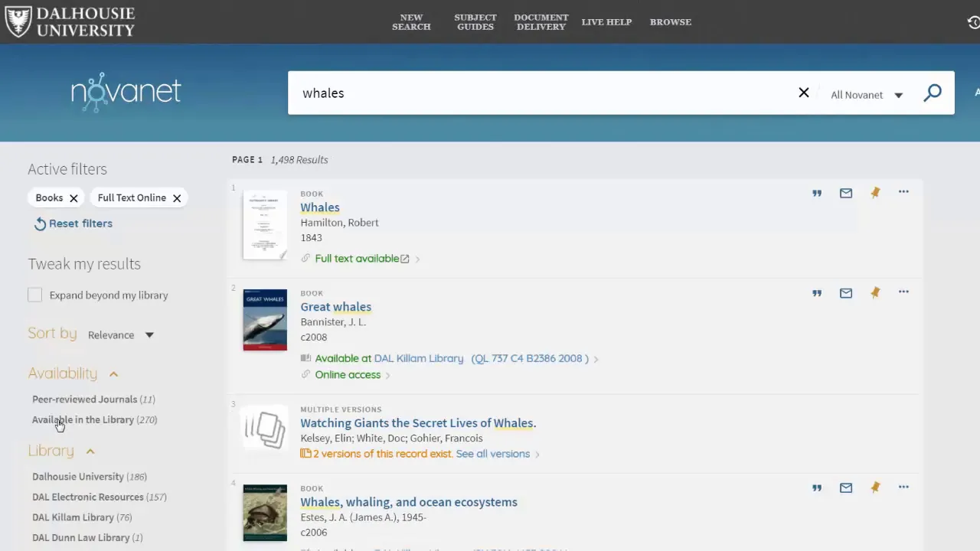Click Online access link for Great whales
The height and width of the screenshot is (551, 980).
point(348,375)
